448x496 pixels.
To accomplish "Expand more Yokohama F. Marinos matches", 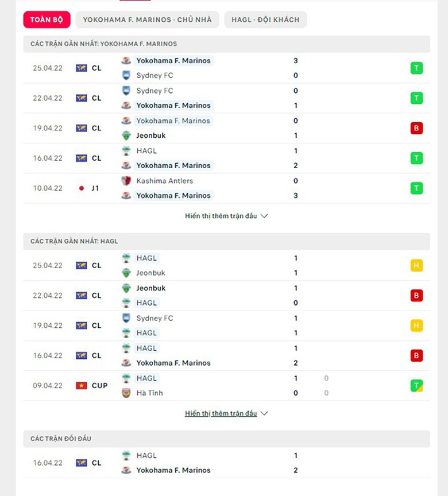I will (226, 216).
